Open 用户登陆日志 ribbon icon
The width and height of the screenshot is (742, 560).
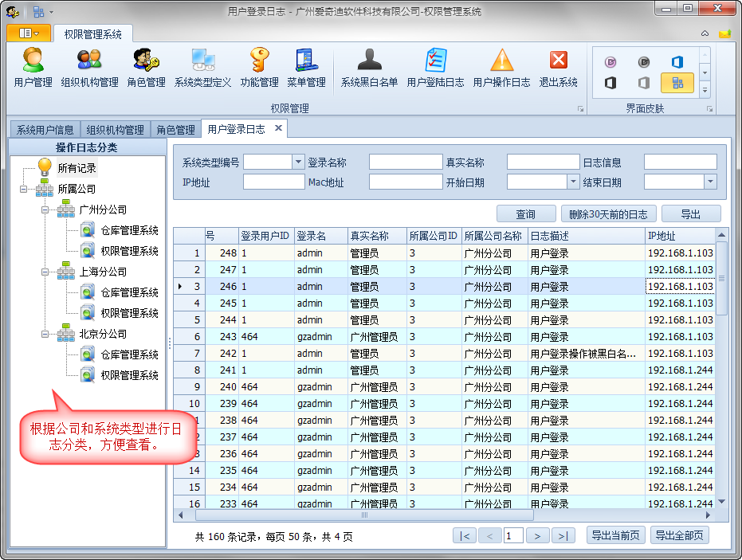click(x=435, y=68)
